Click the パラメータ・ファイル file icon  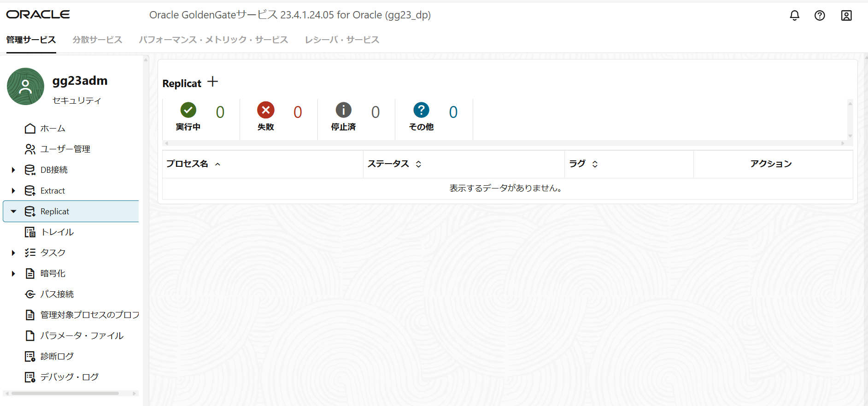(x=30, y=335)
